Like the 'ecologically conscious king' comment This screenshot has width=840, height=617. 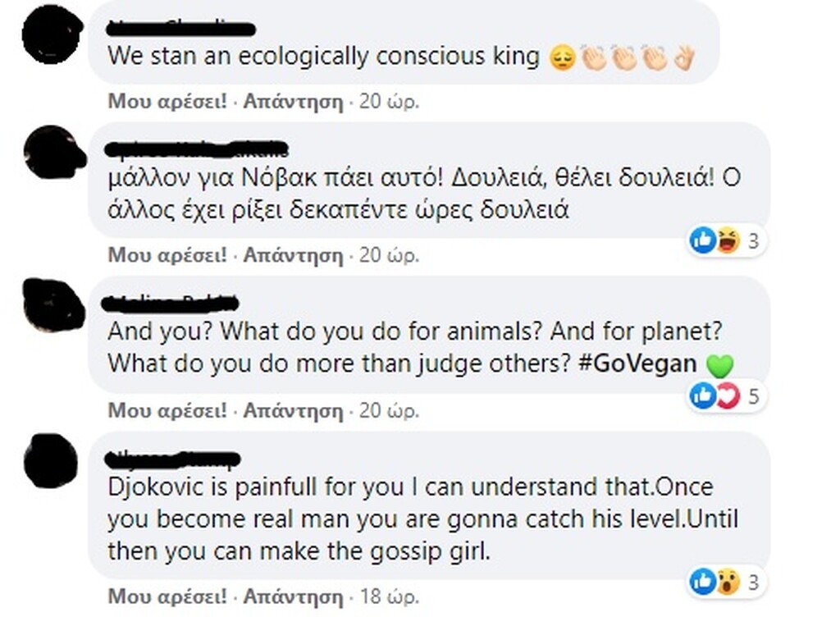[x=167, y=102]
